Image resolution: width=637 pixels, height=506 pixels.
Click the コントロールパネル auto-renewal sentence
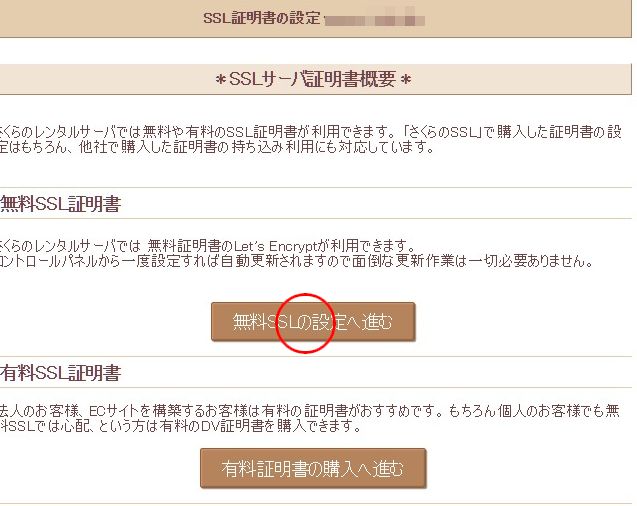tap(297, 261)
